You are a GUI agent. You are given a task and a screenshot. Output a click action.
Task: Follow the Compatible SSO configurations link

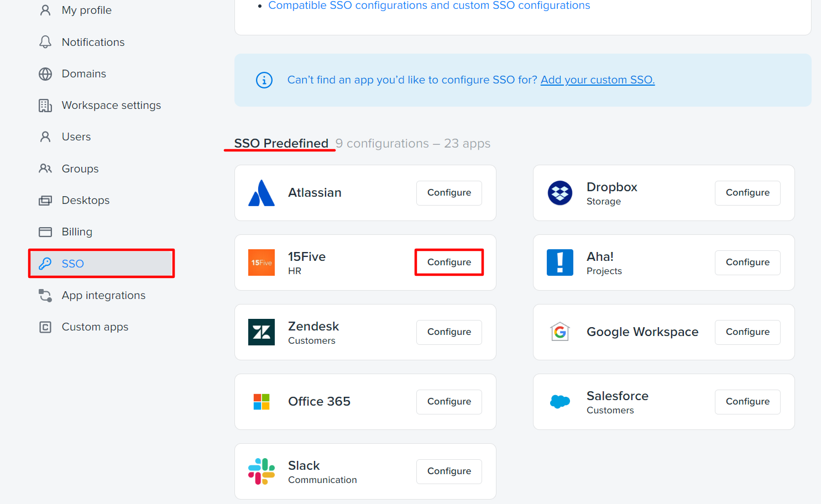point(429,6)
